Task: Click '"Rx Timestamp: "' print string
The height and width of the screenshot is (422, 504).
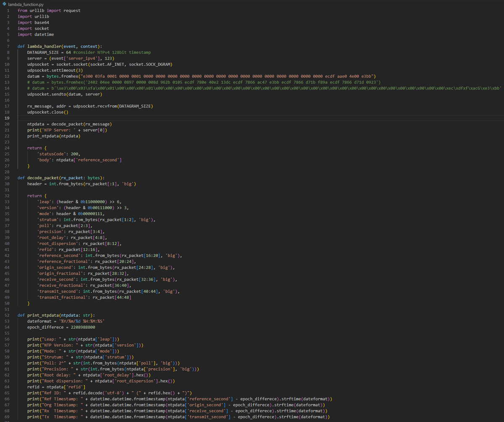Action: click(63, 410)
